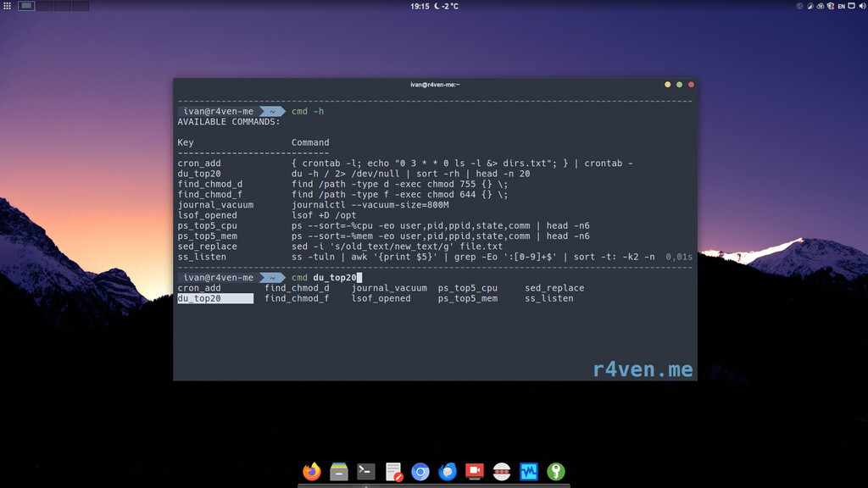Viewport: 868px width, 488px height.
Task: Select the cron_add suggestion entry
Action: [198, 287]
